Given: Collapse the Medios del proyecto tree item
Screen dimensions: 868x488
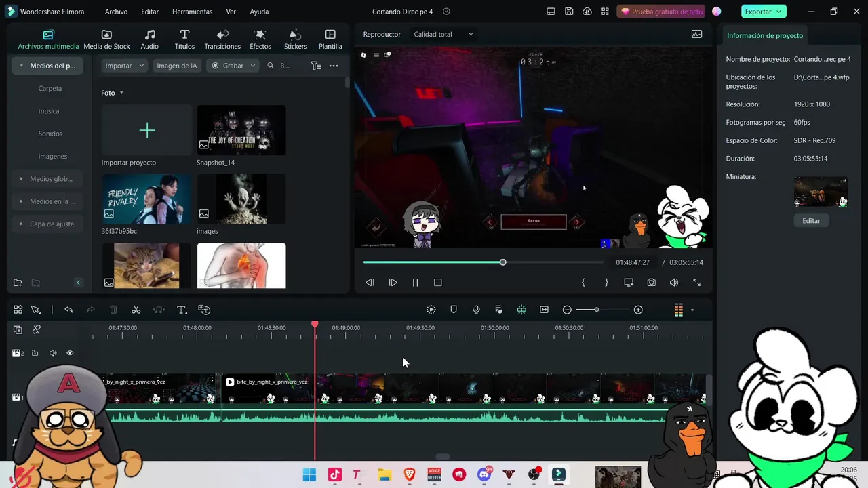Looking at the screenshot, I should (x=22, y=66).
